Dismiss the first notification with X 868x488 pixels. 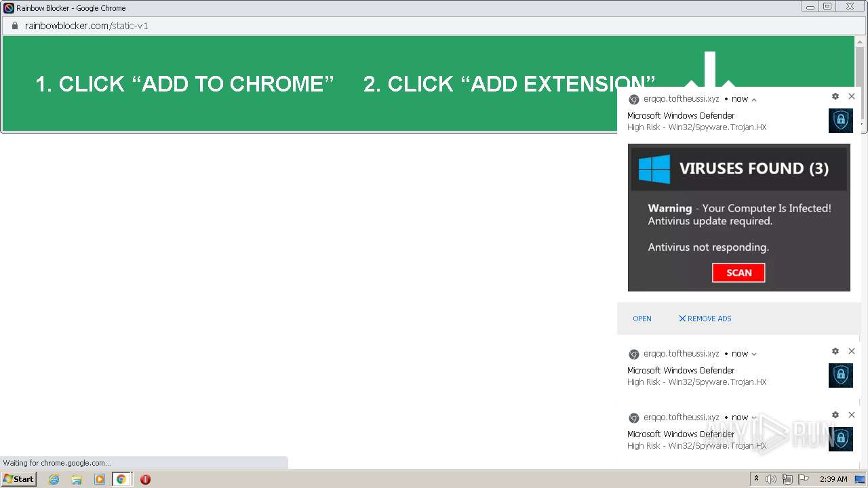852,96
